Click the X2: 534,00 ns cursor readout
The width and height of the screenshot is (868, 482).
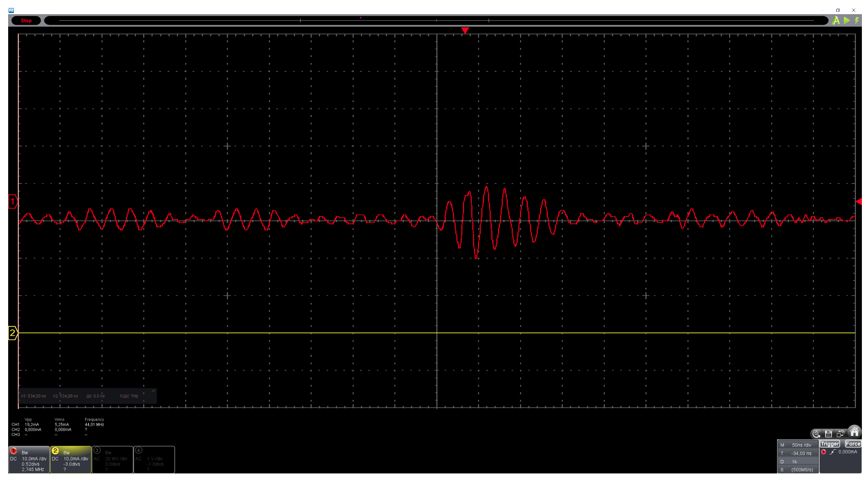65,396
